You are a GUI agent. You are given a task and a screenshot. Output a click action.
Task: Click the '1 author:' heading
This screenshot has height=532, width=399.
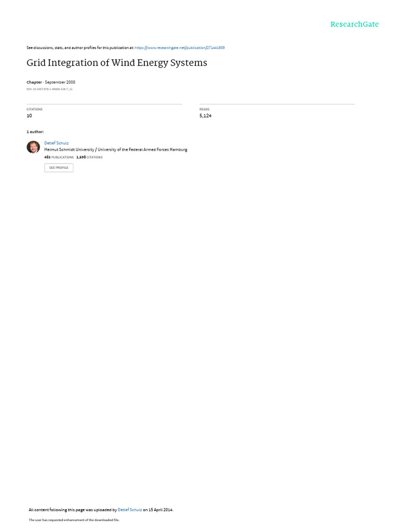point(35,131)
